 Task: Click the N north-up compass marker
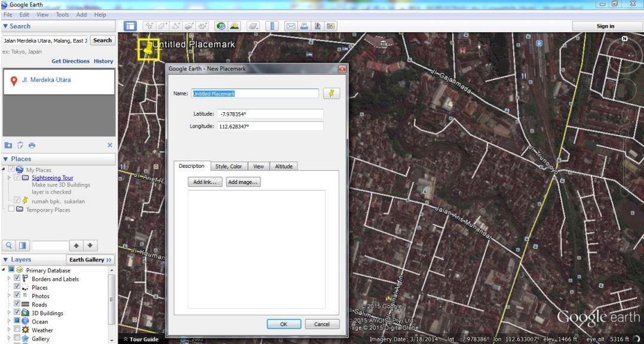click(x=624, y=39)
